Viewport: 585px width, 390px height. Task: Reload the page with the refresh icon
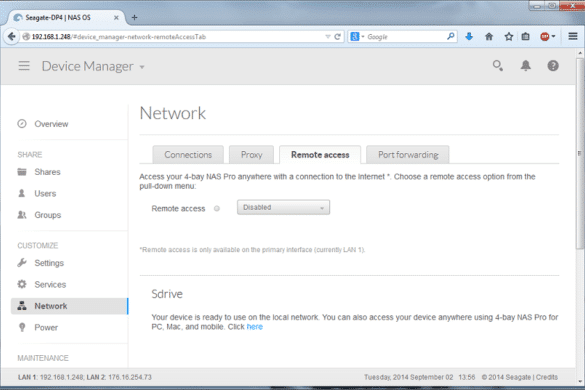click(x=337, y=37)
